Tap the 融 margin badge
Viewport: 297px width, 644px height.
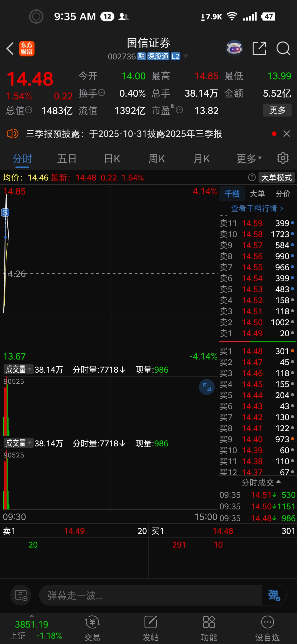141,56
